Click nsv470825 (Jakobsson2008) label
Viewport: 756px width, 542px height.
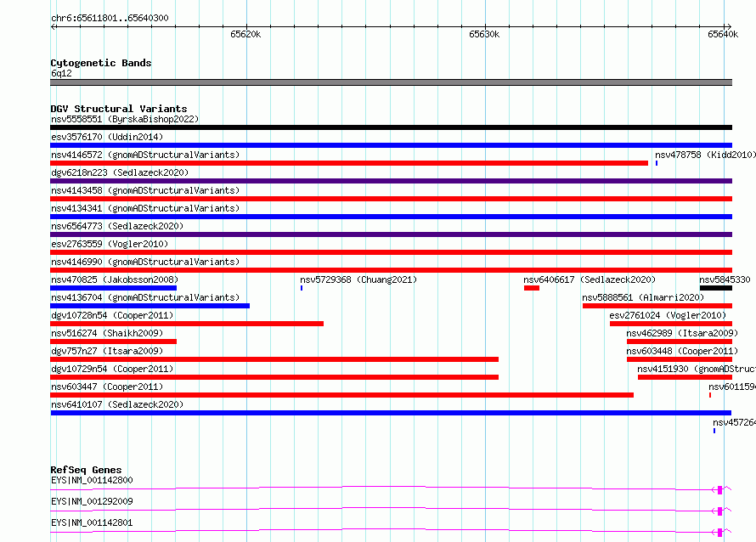(x=115, y=279)
